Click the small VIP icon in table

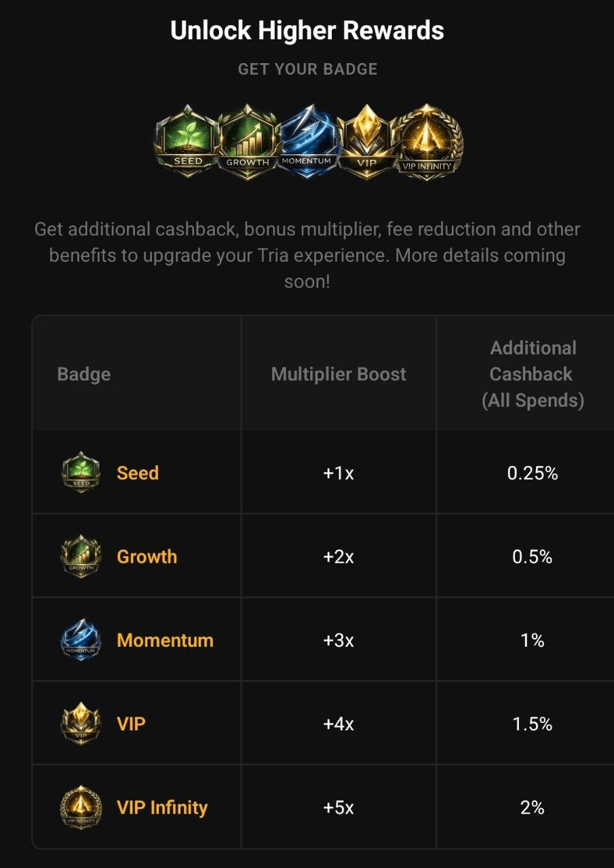(x=81, y=724)
